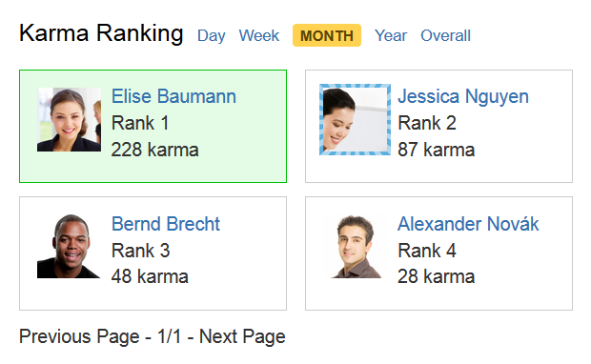Screen dimensions: 591x364
Task: Open Elise Baumann's profile photo
Action: (69, 119)
